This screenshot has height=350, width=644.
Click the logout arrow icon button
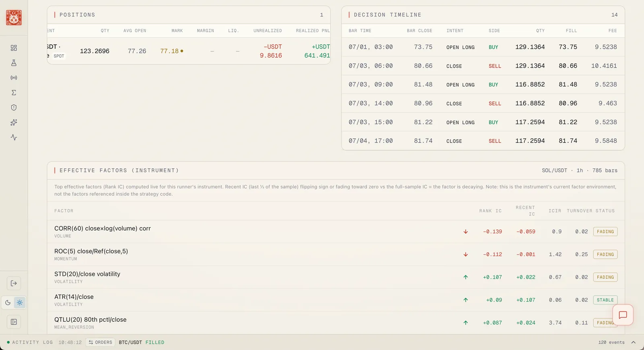pos(14,283)
